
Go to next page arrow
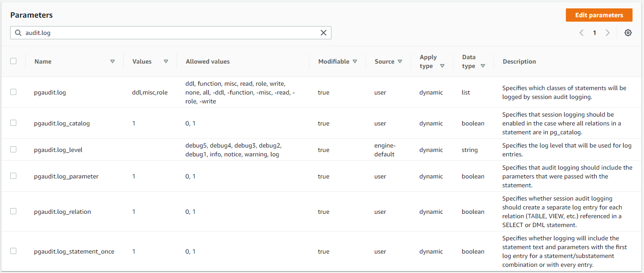pyautogui.click(x=608, y=33)
